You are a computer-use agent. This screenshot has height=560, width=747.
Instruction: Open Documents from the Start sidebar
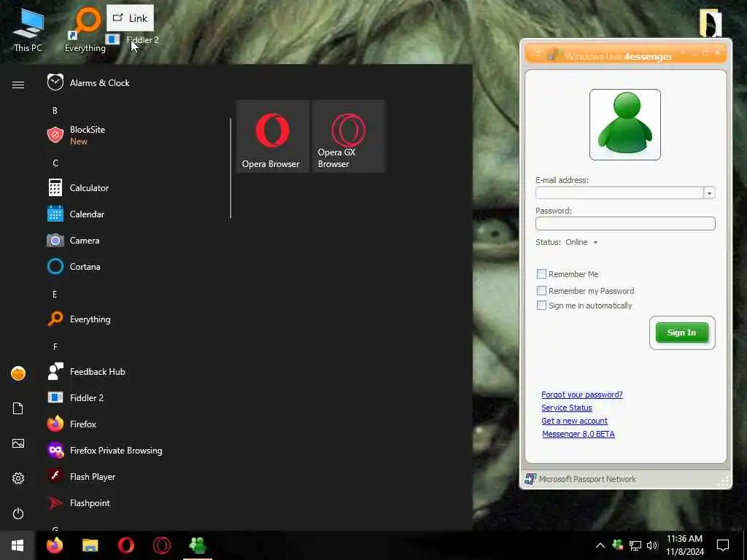click(x=18, y=408)
